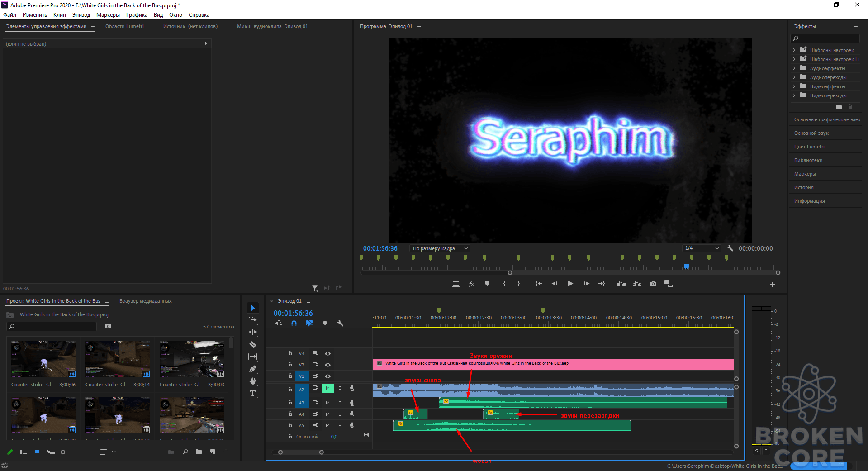Expand the clip-not-selected arrow in Effect Controls

click(206, 43)
